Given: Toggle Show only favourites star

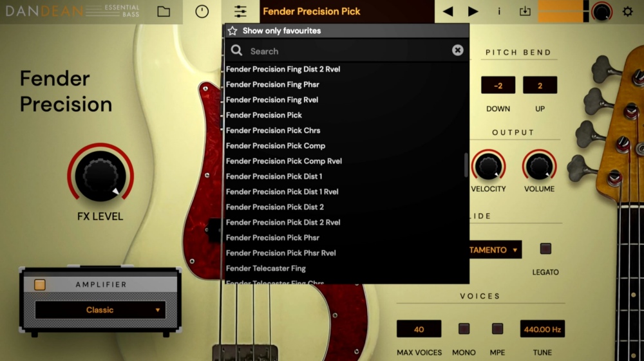Looking at the screenshot, I should [x=232, y=31].
